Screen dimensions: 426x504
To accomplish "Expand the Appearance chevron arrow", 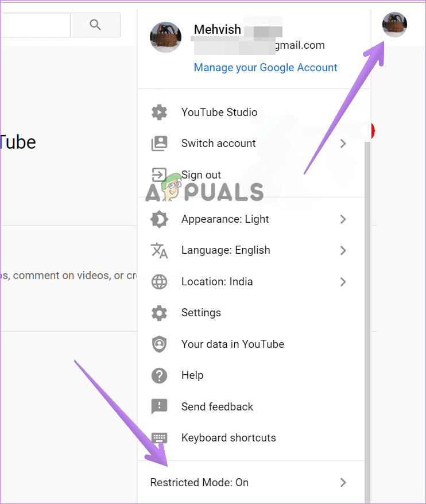I will [343, 219].
